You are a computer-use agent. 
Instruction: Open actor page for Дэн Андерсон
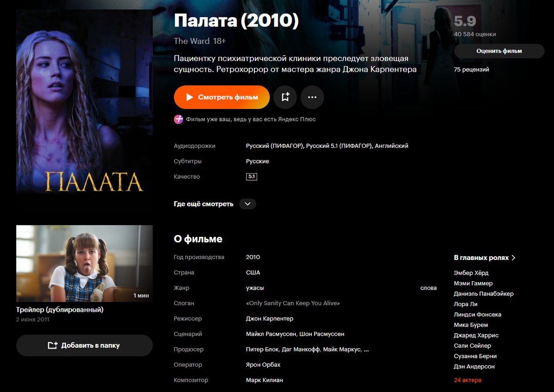tap(474, 367)
